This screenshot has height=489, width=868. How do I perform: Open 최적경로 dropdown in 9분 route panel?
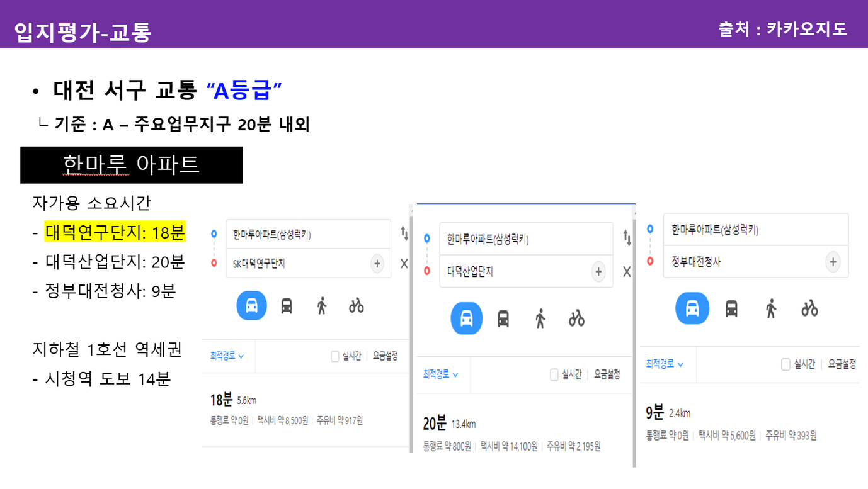pos(665,364)
